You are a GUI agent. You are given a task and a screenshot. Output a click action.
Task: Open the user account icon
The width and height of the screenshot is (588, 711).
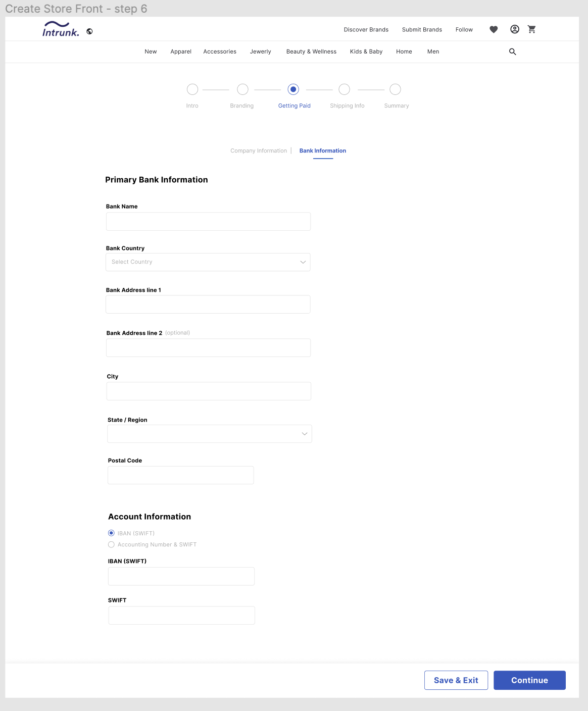click(x=514, y=29)
